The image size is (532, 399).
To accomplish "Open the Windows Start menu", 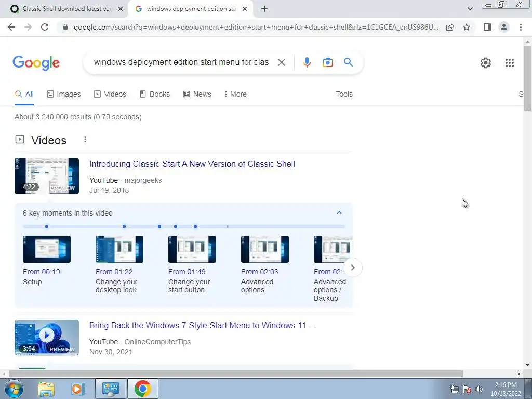I will 14,389.
